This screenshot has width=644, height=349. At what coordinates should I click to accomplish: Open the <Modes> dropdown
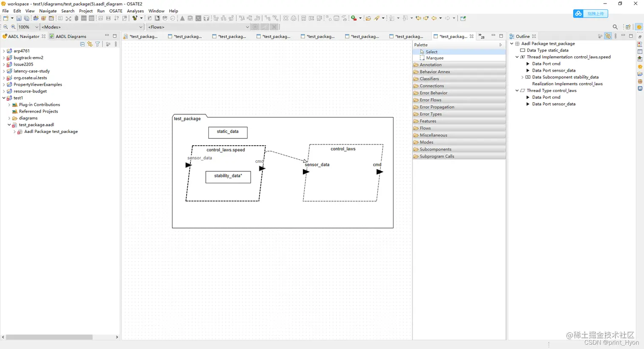click(141, 27)
